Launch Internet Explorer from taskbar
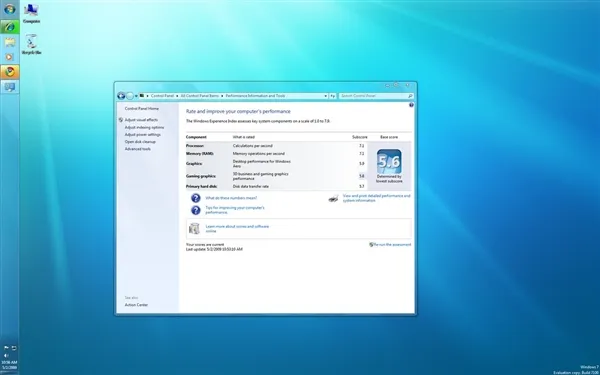The image size is (600, 375). (10, 27)
